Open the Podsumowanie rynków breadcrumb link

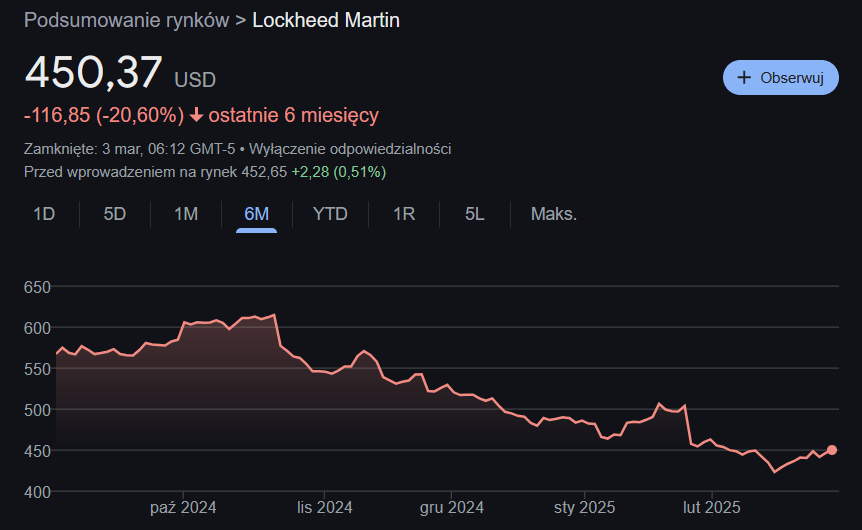pos(126,20)
